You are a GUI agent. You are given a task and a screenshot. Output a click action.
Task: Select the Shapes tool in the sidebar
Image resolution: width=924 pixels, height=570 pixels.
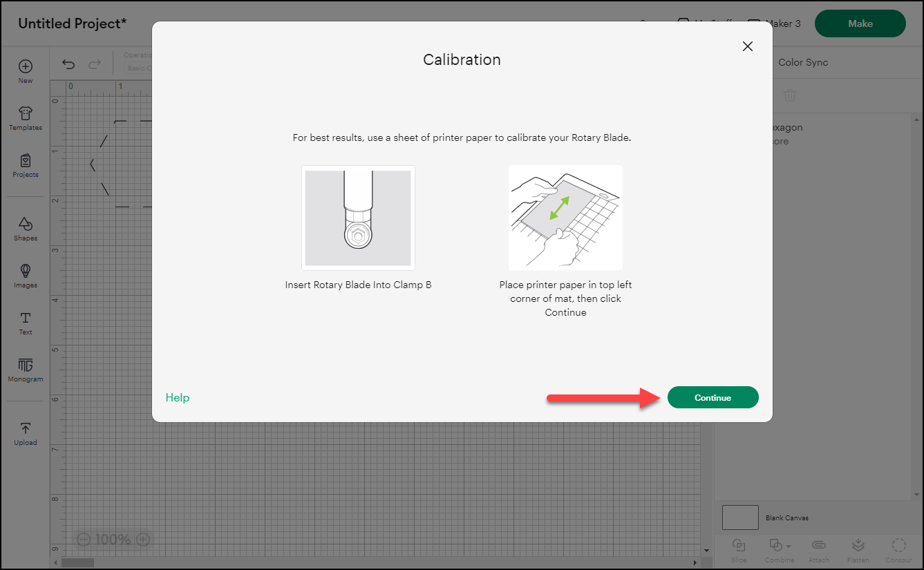(x=25, y=228)
